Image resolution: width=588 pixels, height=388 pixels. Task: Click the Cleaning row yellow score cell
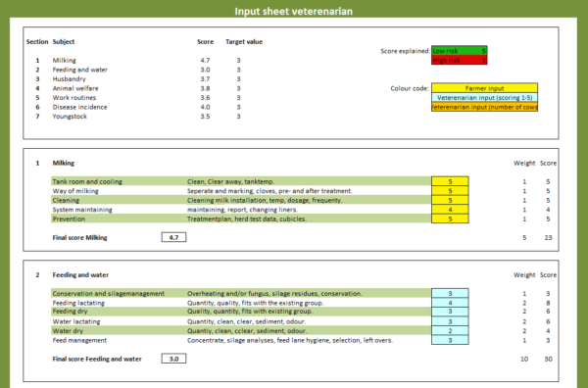(450, 200)
